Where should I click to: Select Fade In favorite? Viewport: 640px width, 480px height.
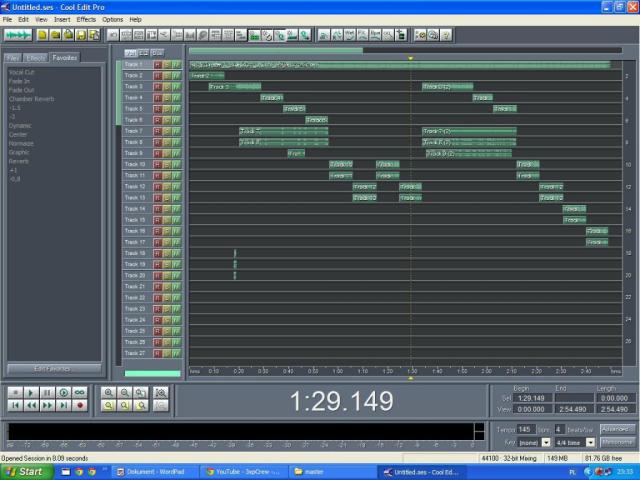(19, 81)
